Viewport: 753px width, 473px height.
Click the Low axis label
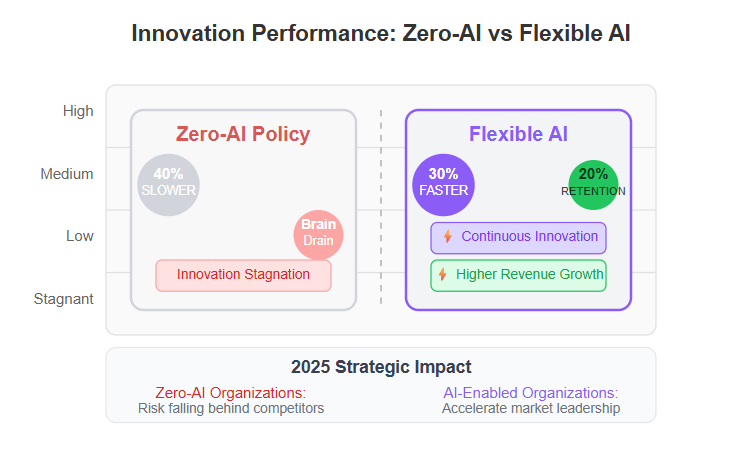(80, 236)
